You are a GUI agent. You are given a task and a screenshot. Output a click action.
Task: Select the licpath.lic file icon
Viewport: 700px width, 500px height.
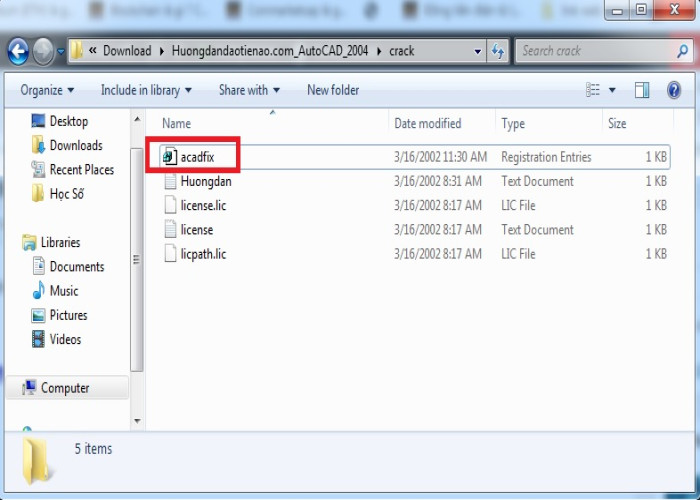coord(170,254)
